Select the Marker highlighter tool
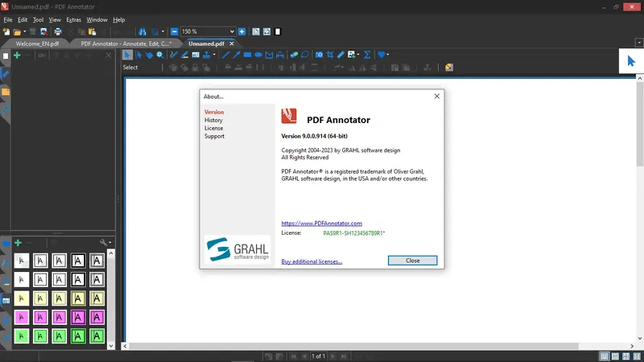The height and width of the screenshot is (362, 644). click(185, 55)
